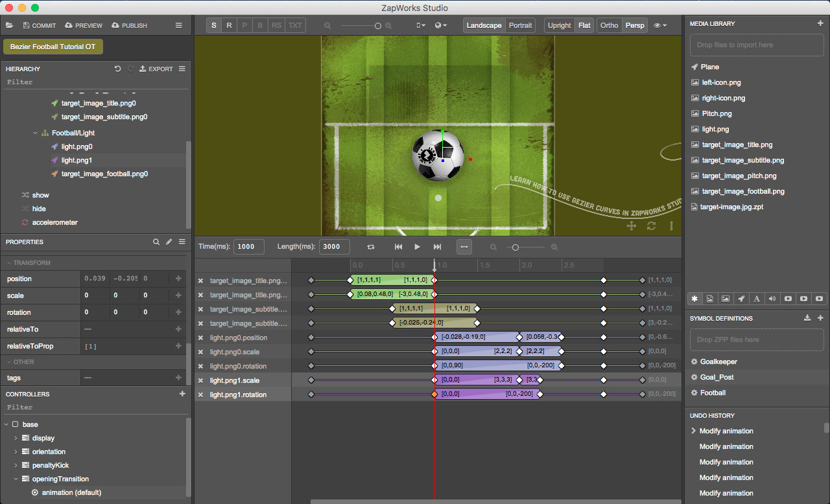Select the Portrait orientation toggle
The image size is (830, 504).
pyautogui.click(x=521, y=25)
